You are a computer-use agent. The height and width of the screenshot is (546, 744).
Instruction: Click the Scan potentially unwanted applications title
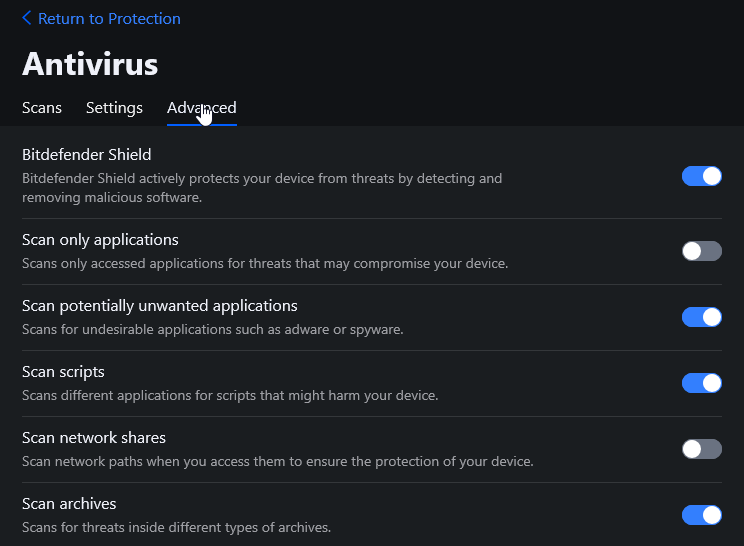click(160, 306)
